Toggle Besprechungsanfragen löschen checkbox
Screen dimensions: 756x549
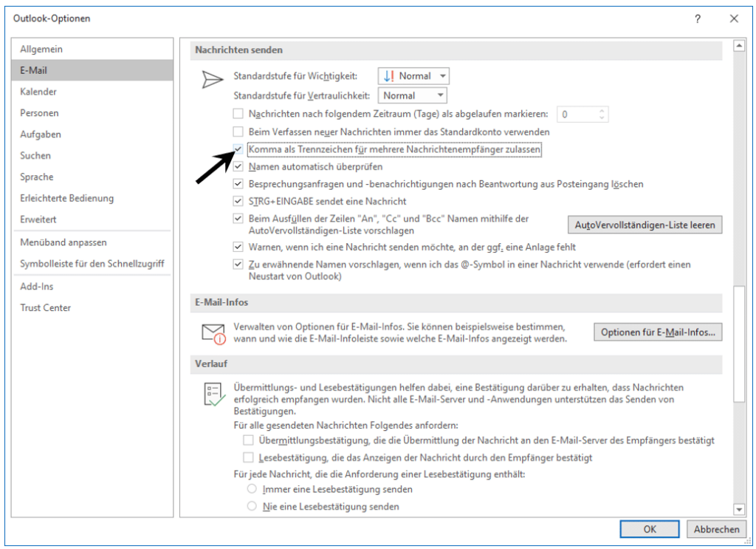click(238, 184)
